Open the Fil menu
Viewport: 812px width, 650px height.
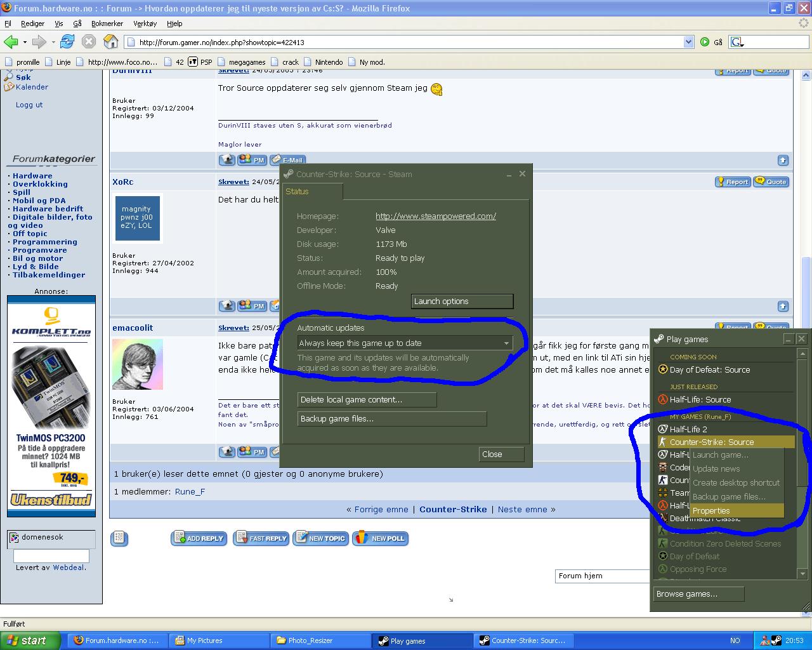[x=8, y=23]
